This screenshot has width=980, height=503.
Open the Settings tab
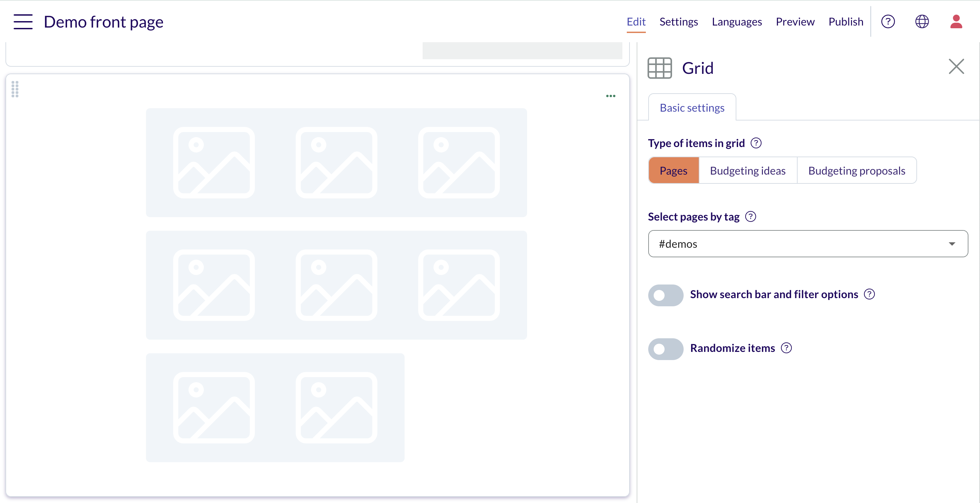click(x=679, y=22)
